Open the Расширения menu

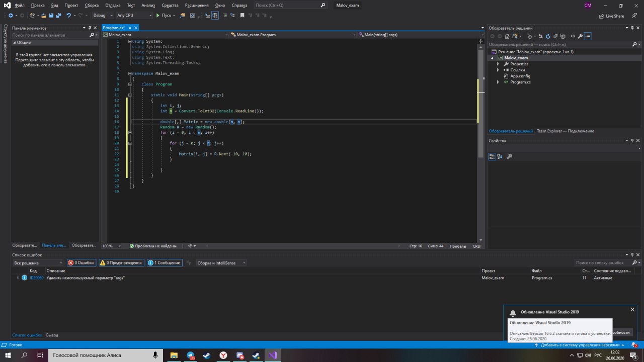click(197, 5)
